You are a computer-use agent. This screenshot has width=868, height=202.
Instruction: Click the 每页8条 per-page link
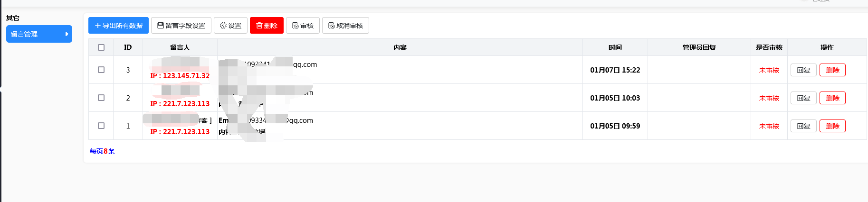click(x=102, y=151)
